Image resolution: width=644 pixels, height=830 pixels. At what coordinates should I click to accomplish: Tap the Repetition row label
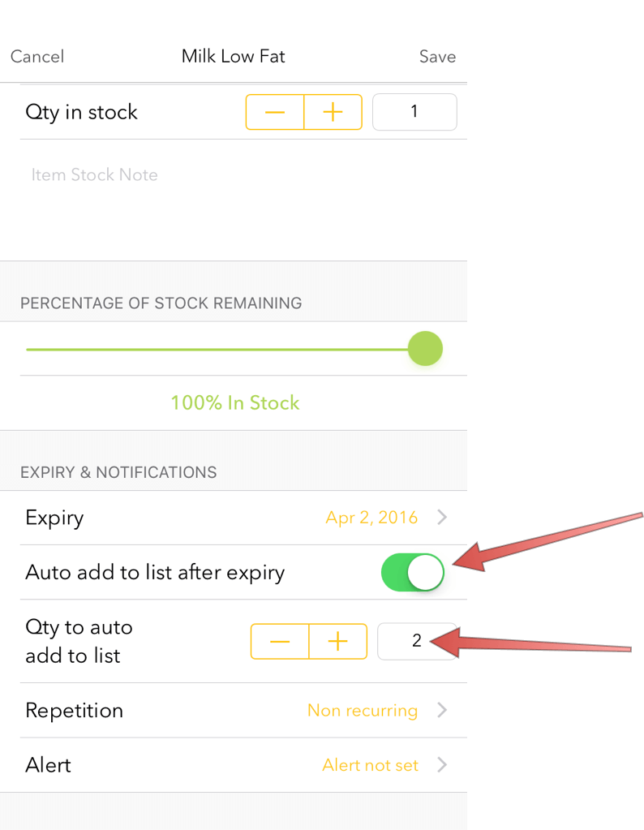[75, 711]
